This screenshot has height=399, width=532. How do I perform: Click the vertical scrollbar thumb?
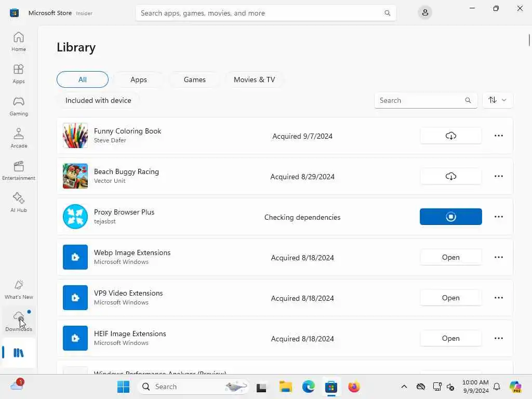pyautogui.click(x=529, y=40)
